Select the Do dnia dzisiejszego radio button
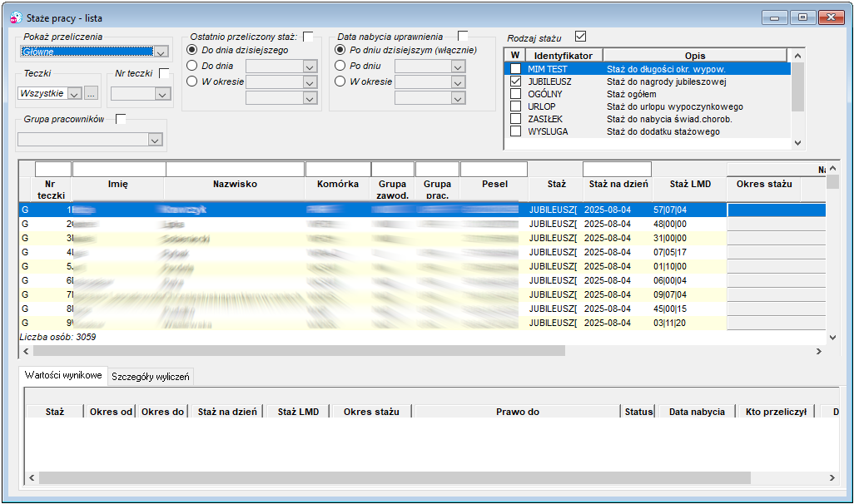 coord(191,50)
